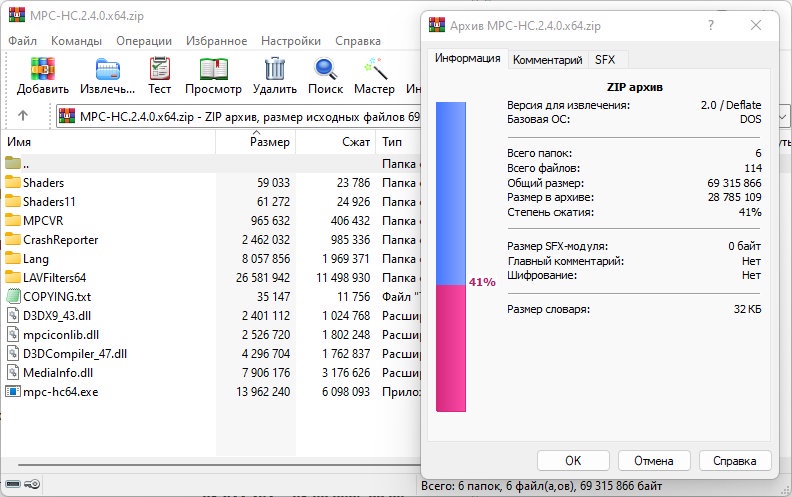Click the size value 2 401 112
The width and height of the screenshot is (792, 497).
tap(266, 316)
